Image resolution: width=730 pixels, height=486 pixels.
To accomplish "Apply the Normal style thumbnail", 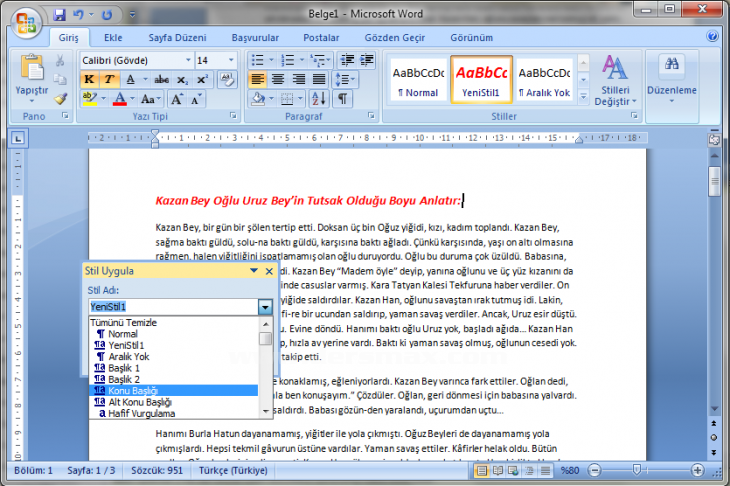I will tap(418, 80).
